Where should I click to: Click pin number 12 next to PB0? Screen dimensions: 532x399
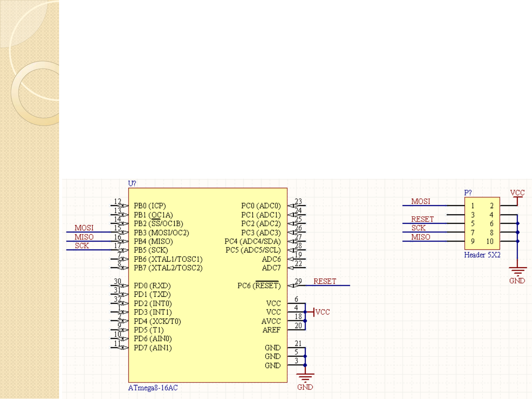tap(117, 202)
